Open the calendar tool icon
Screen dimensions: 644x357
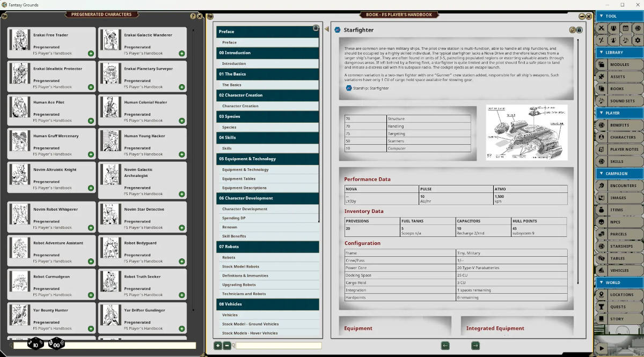[626, 28]
